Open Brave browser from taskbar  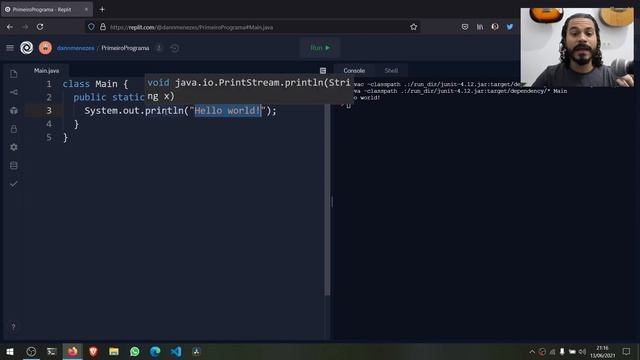click(93, 351)
